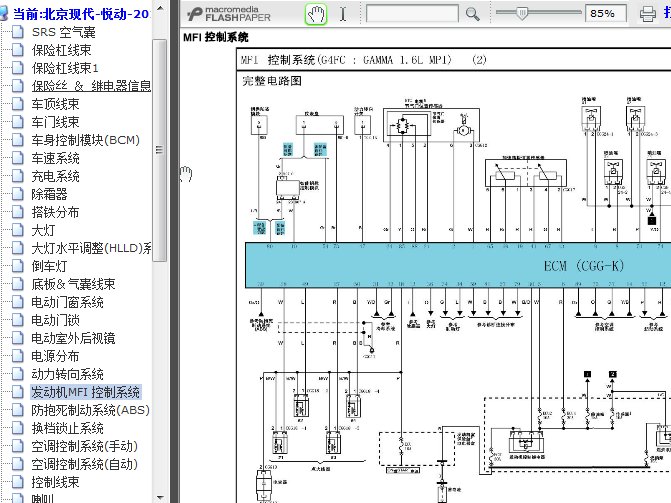
Task: Click page icon beside 发动机MFI 控制系统
Action: (18, 391)
